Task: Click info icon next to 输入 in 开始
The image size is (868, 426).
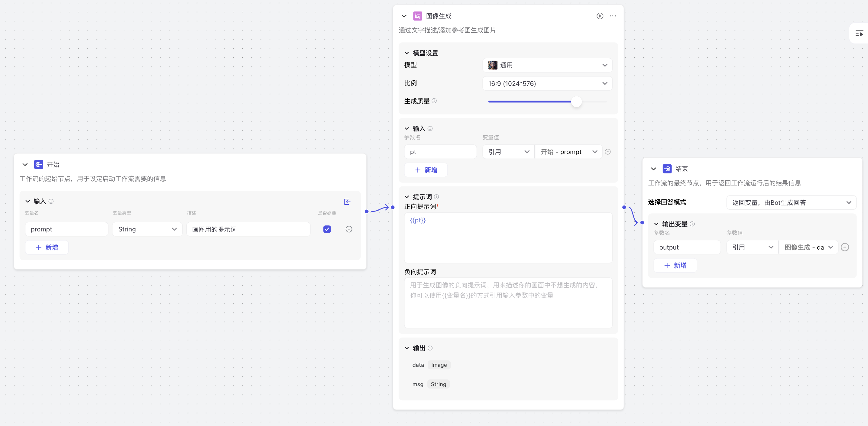Action: (51, 202)
